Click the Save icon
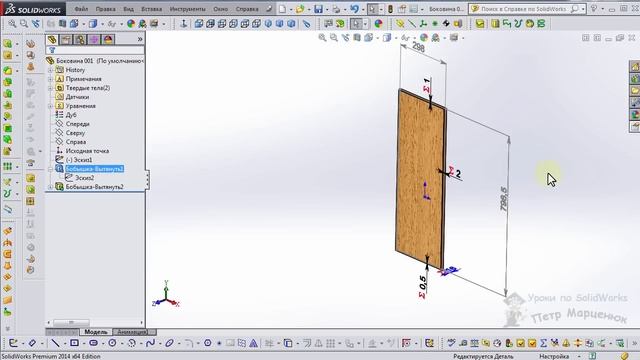 318,9
